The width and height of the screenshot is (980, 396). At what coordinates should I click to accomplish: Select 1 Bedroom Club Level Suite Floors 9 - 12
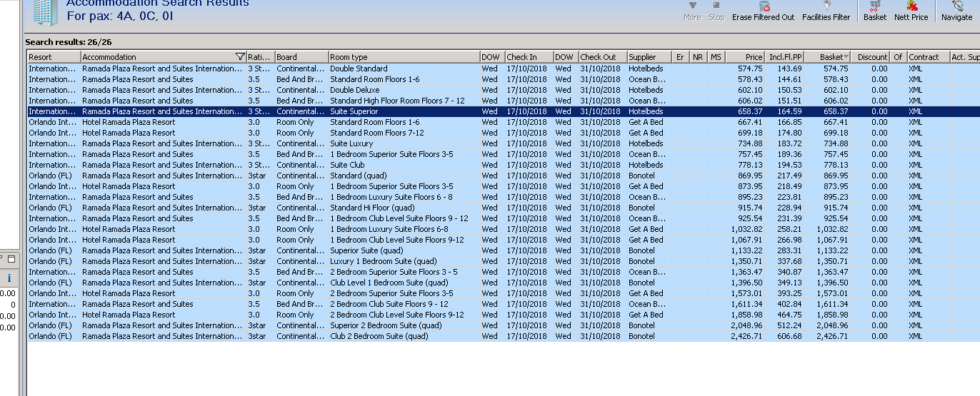click(504, 218)
